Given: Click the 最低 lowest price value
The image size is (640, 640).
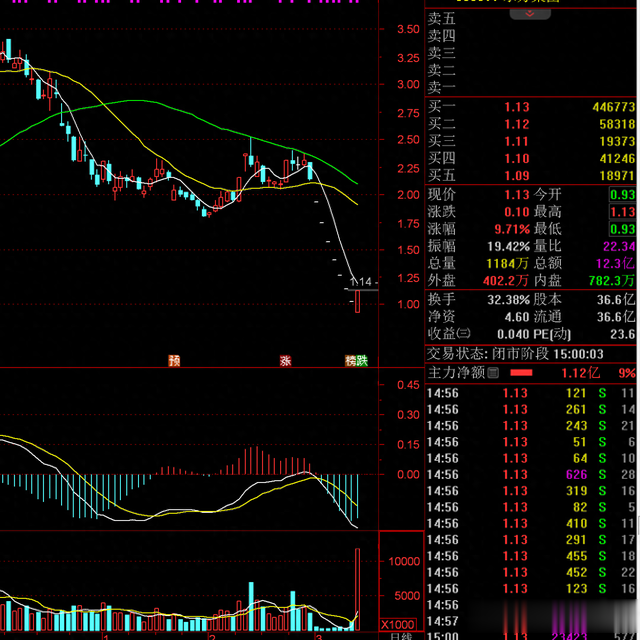Looking at the screenshot, I should (x=622, y=229).
